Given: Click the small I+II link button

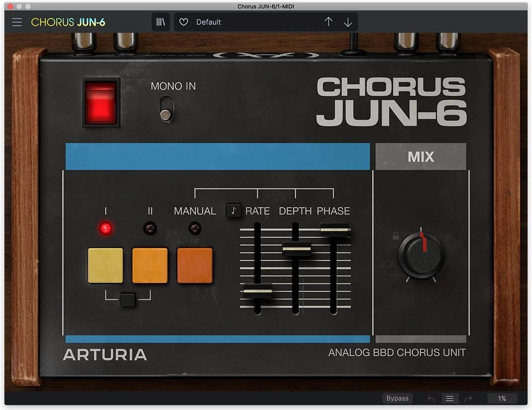Looking at the screenshot, I should point(128,300).
